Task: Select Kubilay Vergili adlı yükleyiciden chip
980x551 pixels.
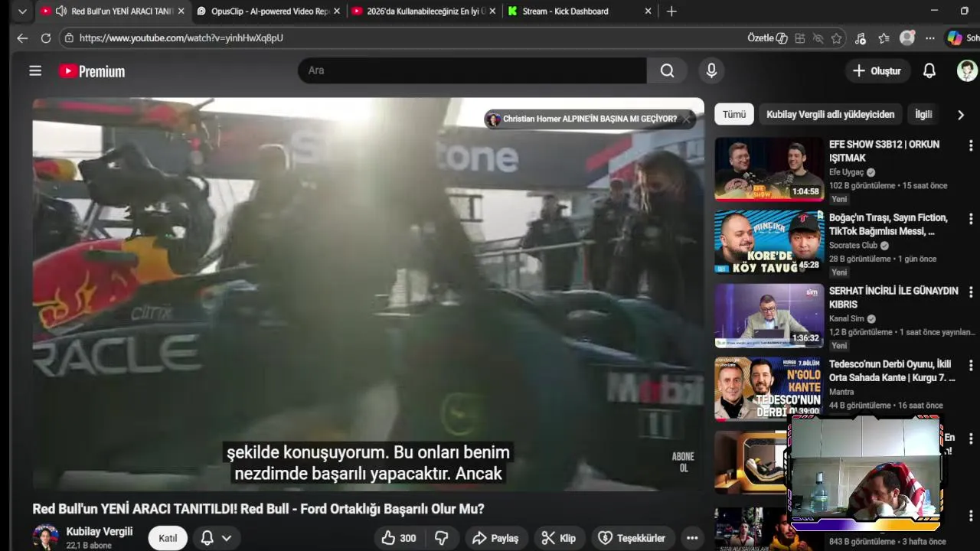Action: click(830, 114)
